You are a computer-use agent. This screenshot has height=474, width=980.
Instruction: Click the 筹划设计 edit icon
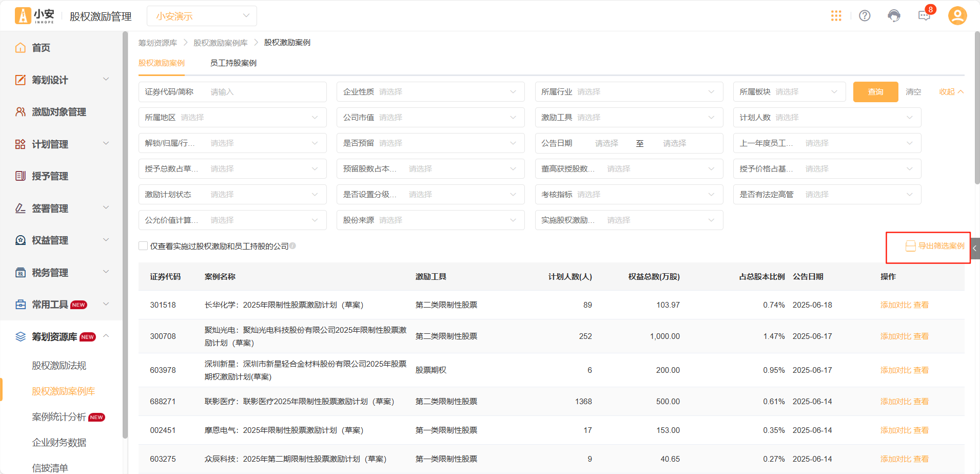click(20, 80)
